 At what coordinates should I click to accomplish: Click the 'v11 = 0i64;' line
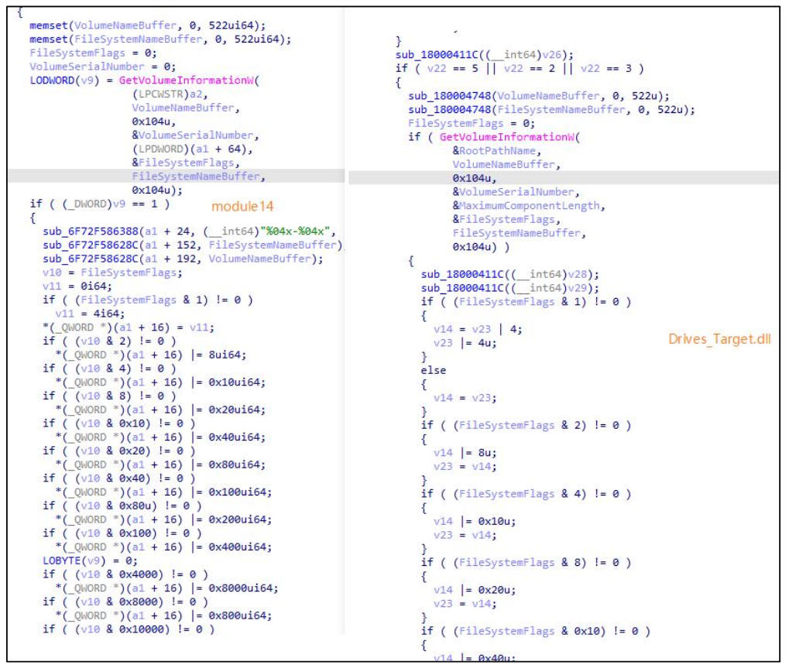[x=77, y=286]
